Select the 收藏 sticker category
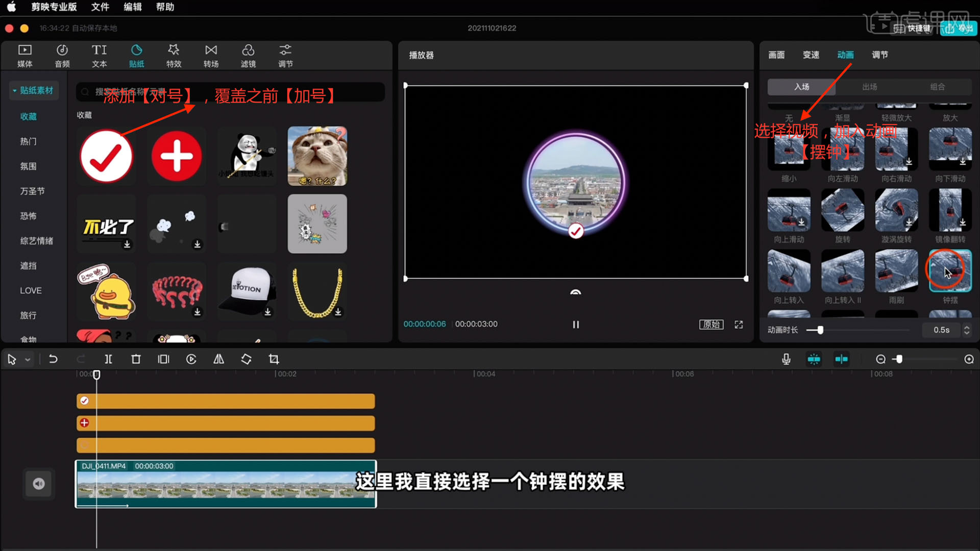Viewport: 980px width, 551px height. [x=29, y=116]
